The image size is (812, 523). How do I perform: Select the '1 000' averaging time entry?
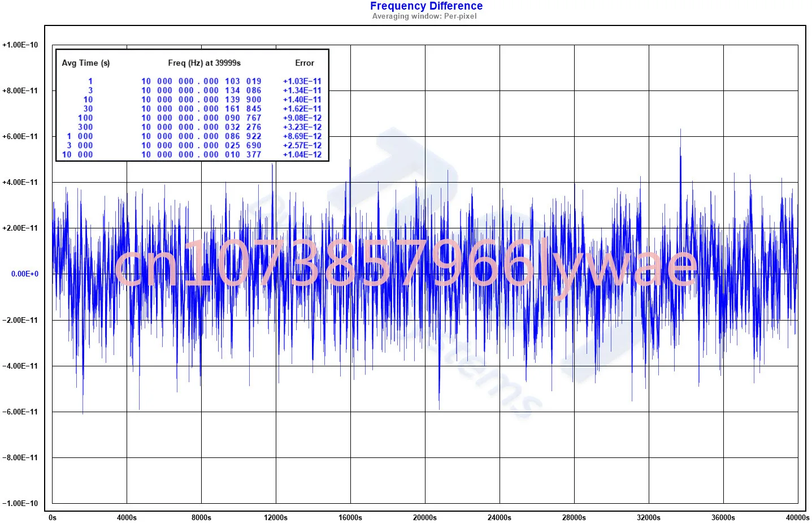coord(80,136)
